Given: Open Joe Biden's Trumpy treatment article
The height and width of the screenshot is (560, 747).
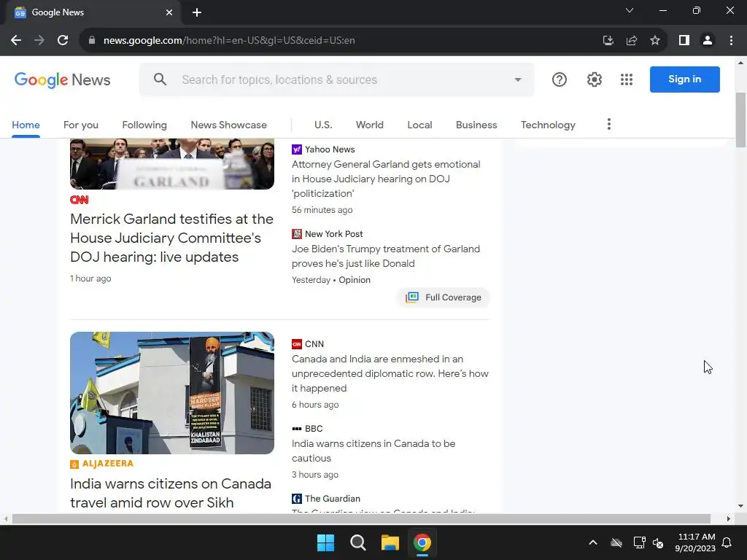Looking at the screenshot, I should point(386,256).
